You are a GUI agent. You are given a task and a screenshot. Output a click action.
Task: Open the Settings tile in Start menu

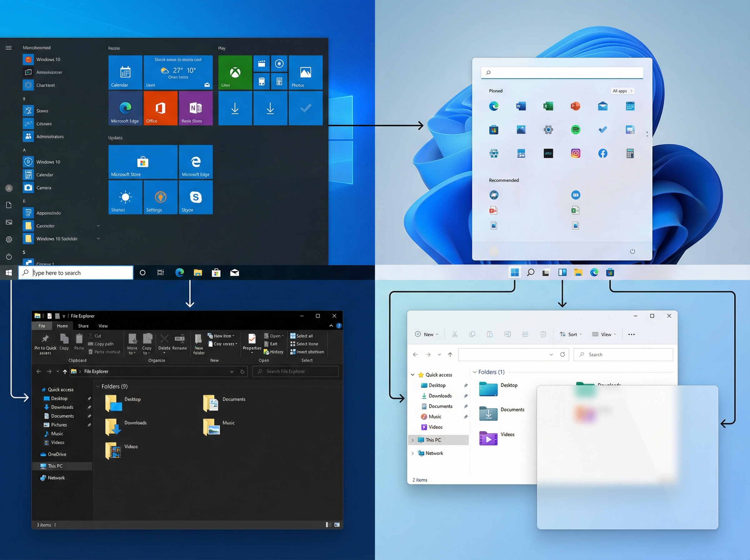pyautogui.click(x=160, y=197)
